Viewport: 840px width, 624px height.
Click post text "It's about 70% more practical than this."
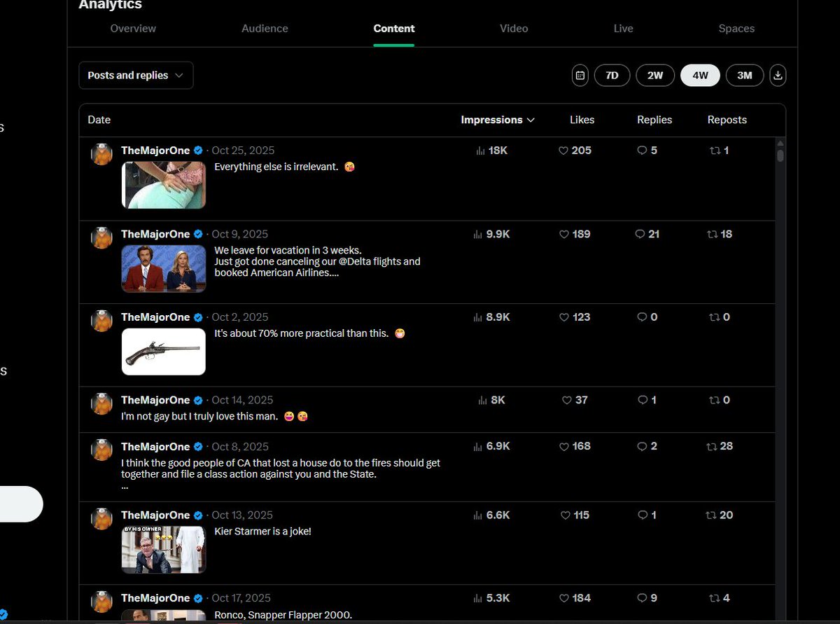(x=301, y=333)
